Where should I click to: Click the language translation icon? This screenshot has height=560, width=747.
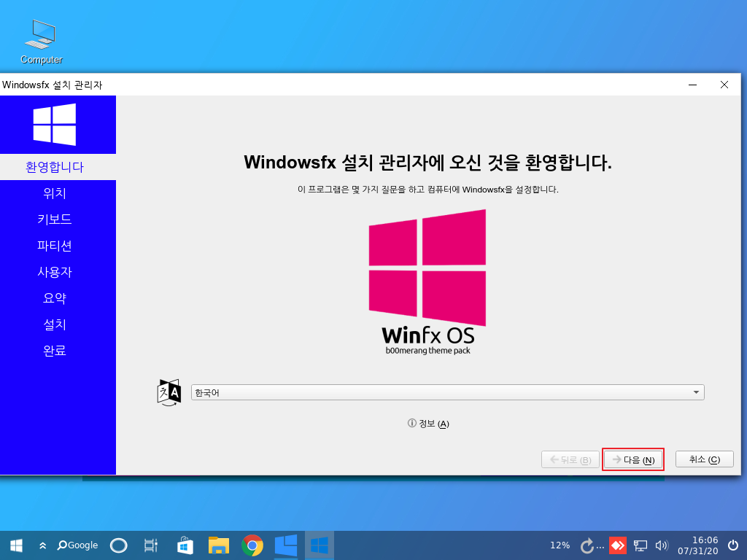click(x=169, y=392)
